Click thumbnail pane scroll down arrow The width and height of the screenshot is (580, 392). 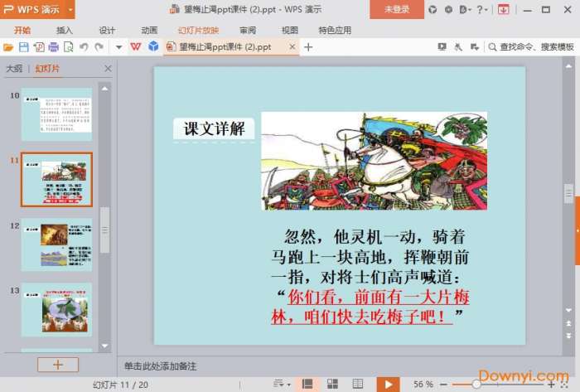[x=104, y=346]
